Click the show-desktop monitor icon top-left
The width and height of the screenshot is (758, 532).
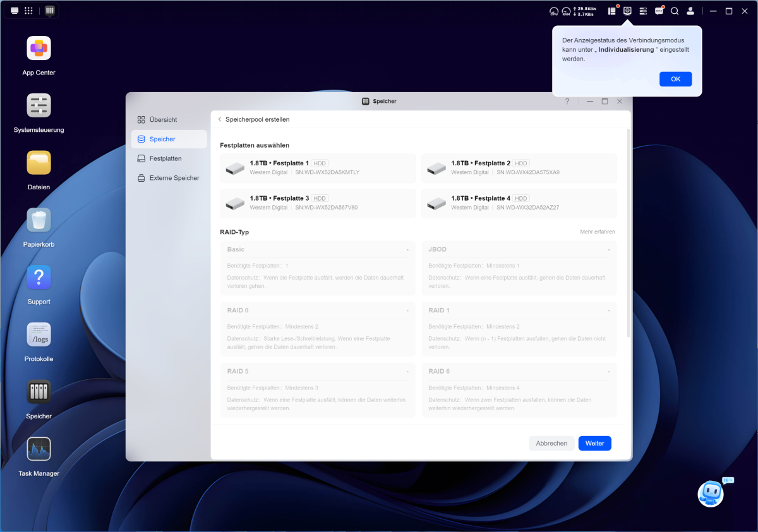pyautogui.click(x=15, y=11)
